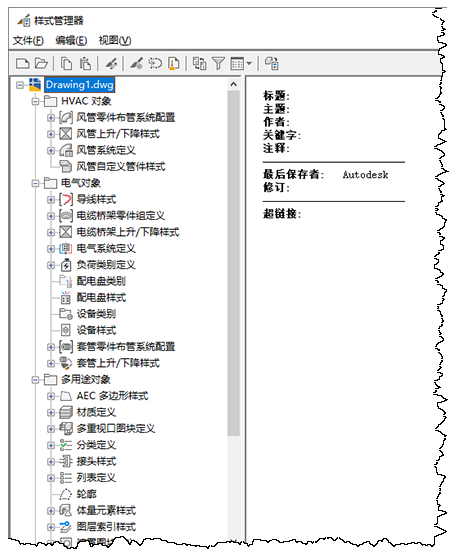Select the 轮廓 tree item
The image size is (460, 560).
tap(86, 494)
